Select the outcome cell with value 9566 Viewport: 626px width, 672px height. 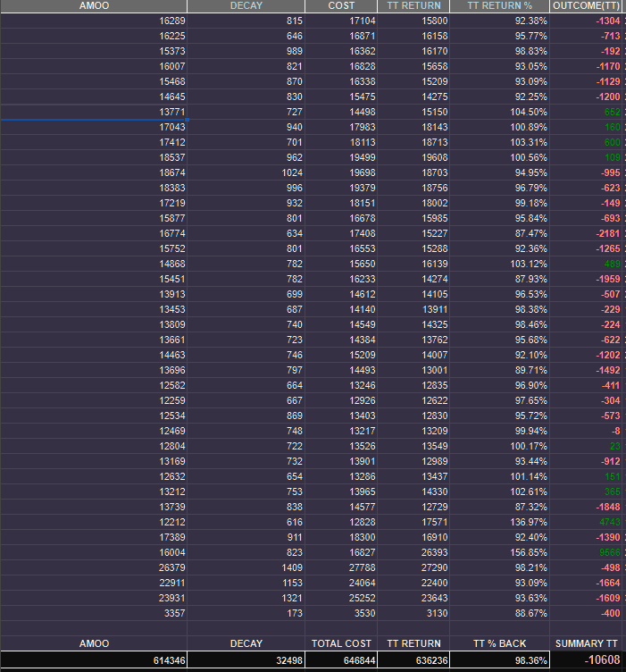586,552
